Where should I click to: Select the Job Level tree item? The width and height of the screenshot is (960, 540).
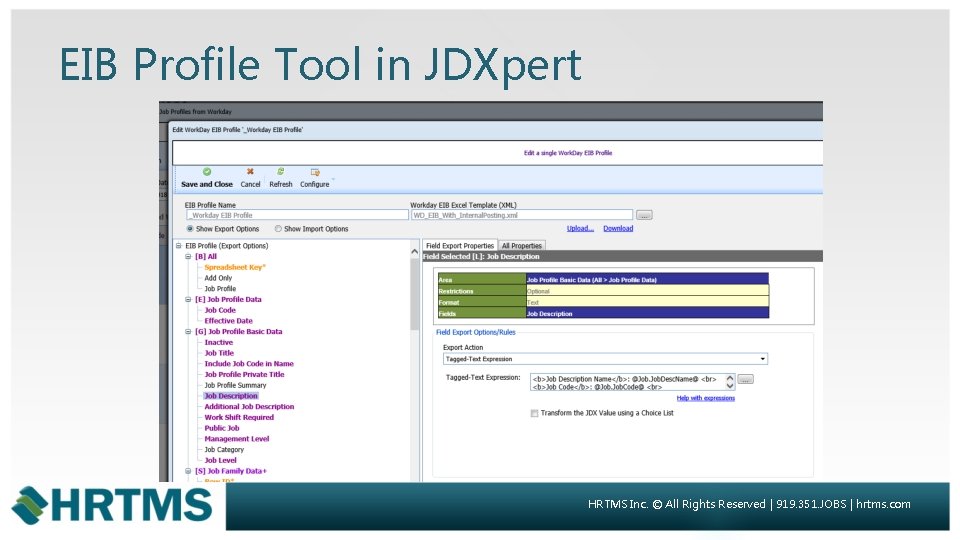click(x=220, y=460)
